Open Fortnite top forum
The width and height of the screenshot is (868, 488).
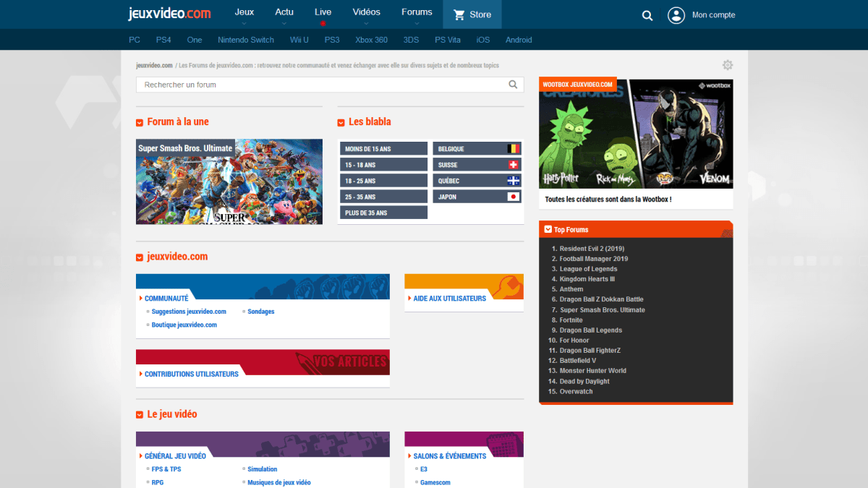pyautogui.click(x=571, y=320)
